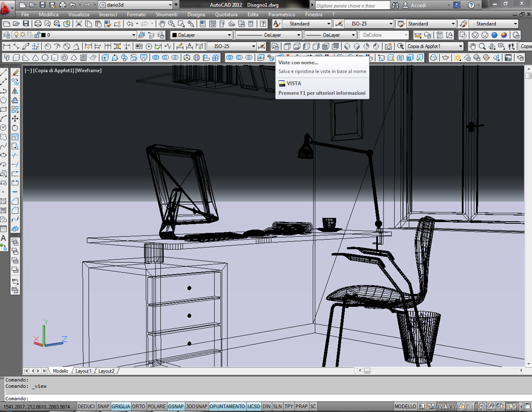
Task: Toggle OSNAP object snap in status bar
Action: 175,407
